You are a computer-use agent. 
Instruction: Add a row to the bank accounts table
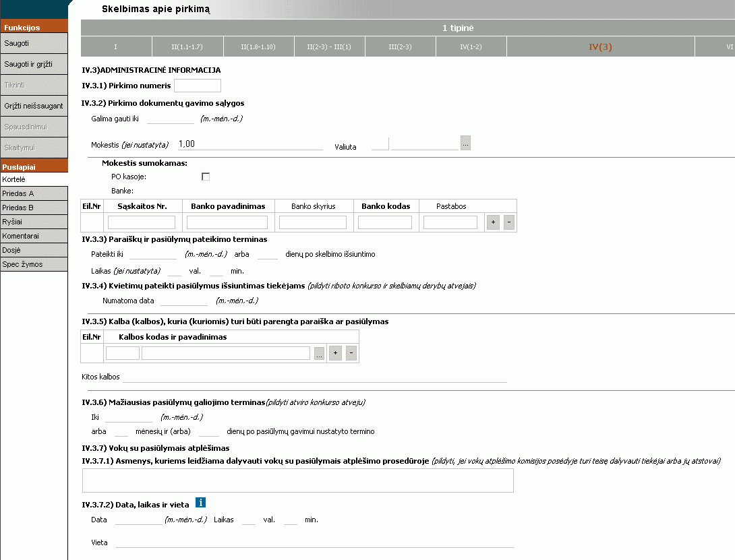pyautogui.click(x=493, y=222)
